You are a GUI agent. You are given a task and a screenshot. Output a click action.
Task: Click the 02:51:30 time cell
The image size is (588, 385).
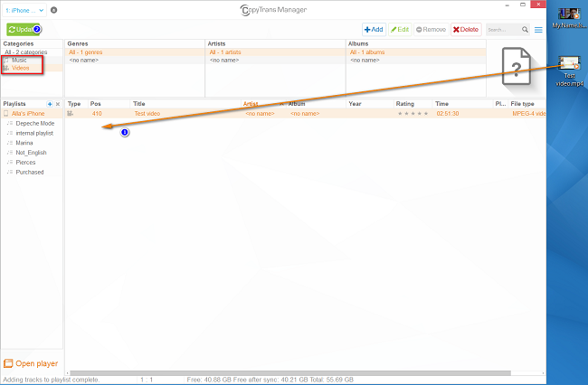(x=448, y=114)
